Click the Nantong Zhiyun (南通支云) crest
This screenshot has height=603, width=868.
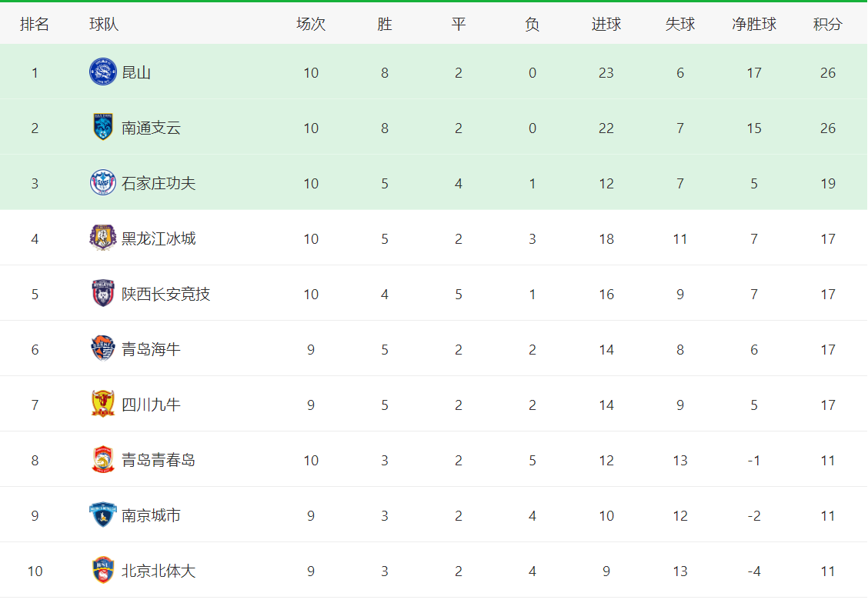pyautogui.click(x=102, y=128)
